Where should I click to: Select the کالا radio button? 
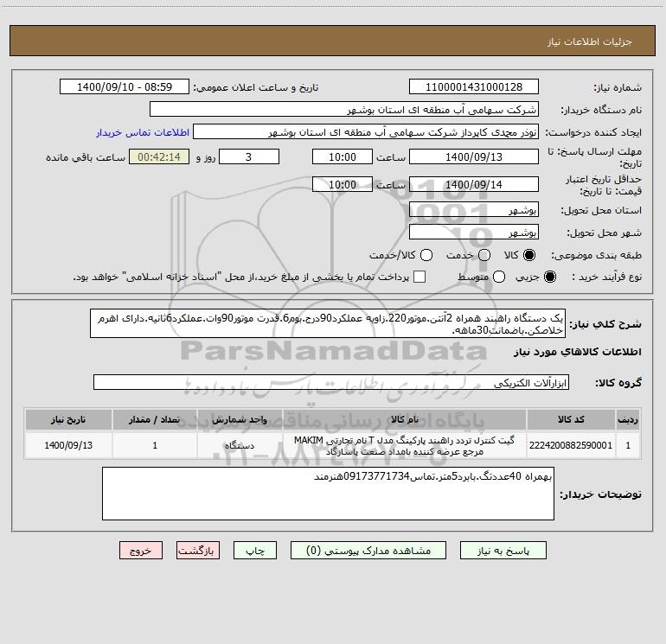529,255
